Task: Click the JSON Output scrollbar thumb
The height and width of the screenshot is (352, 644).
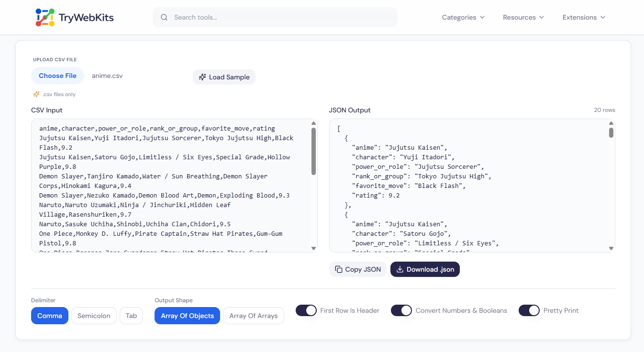Action: pyautogui.click(x=611, y=132)
